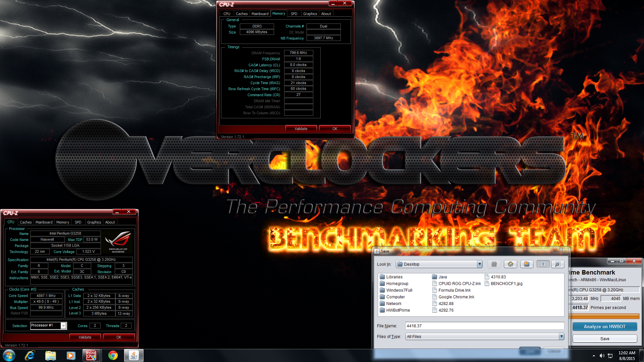Image resolution: width=644 pixels, height=362 pixels.
Task: Click the Multiplier x 49.0 value
Action: click(46, 301)
